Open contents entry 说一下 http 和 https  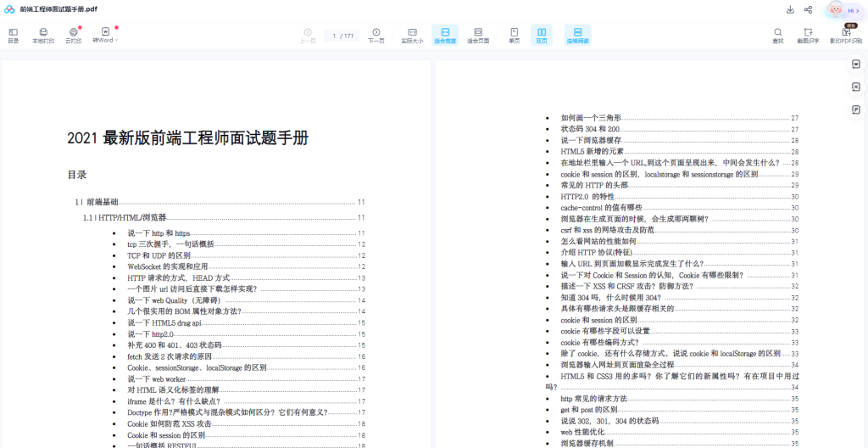tap(246, 233)
